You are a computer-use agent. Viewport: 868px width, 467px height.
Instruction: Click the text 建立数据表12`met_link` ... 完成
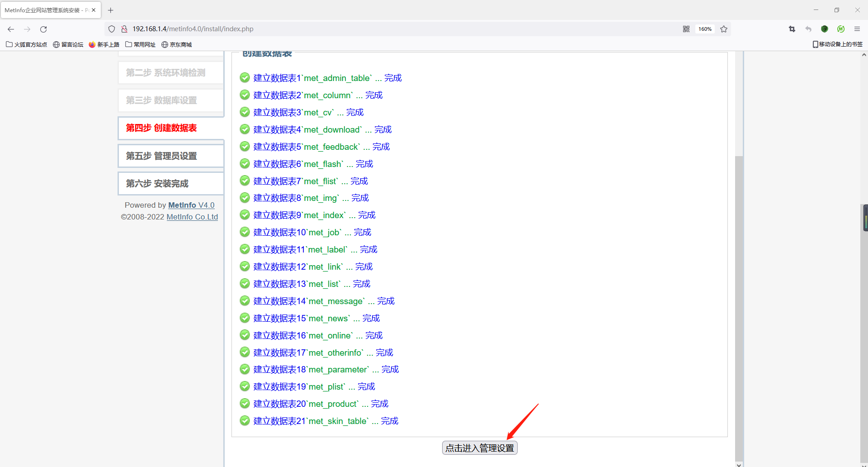pyautogui.click(x=313, y=267)
